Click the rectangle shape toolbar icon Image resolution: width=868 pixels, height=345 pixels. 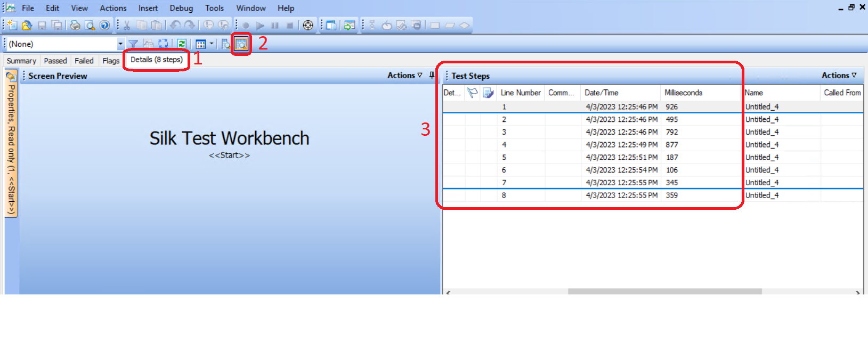click(435, 25)
